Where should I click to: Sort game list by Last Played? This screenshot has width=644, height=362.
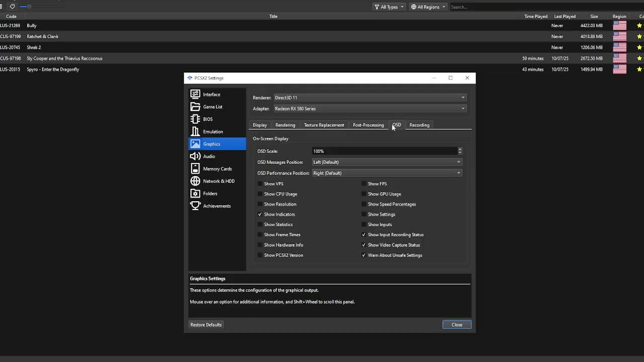click(x=565, y=17)
